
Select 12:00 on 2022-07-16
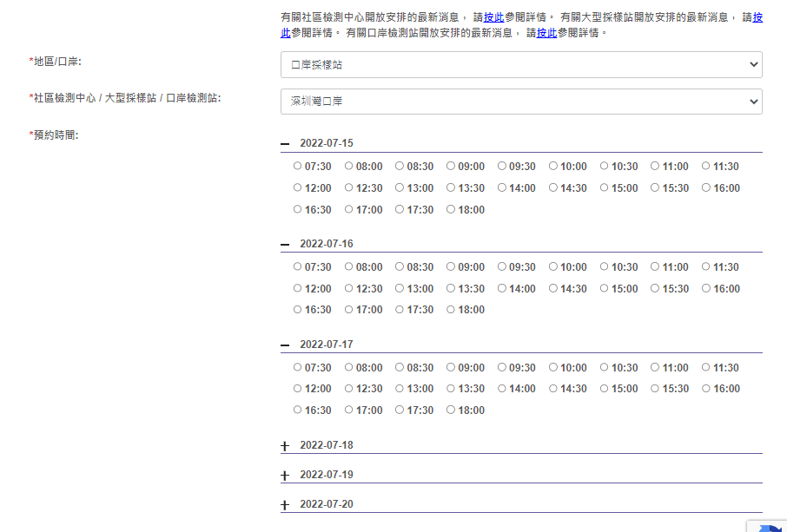coord(296,288)
